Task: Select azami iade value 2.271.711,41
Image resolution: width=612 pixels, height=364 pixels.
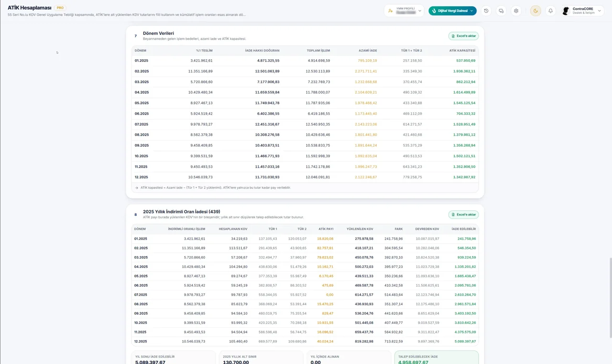Action: click(x=366, y=71)
